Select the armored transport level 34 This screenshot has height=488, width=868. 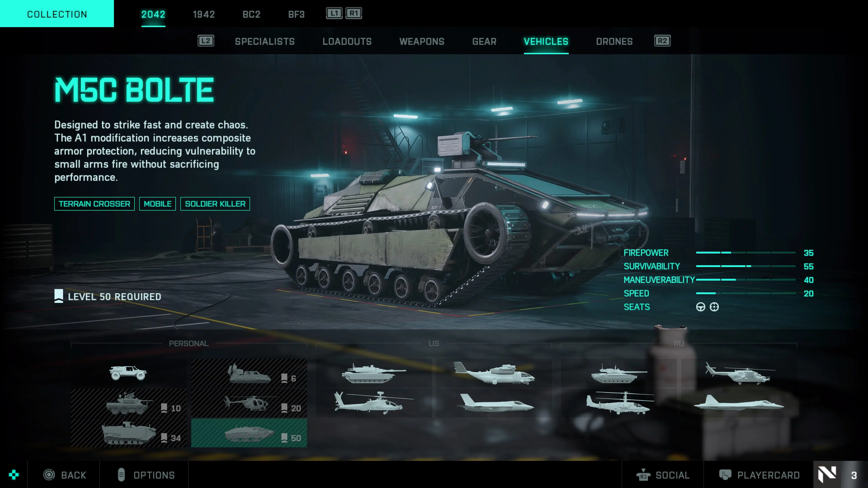click(x=129, y=433)
